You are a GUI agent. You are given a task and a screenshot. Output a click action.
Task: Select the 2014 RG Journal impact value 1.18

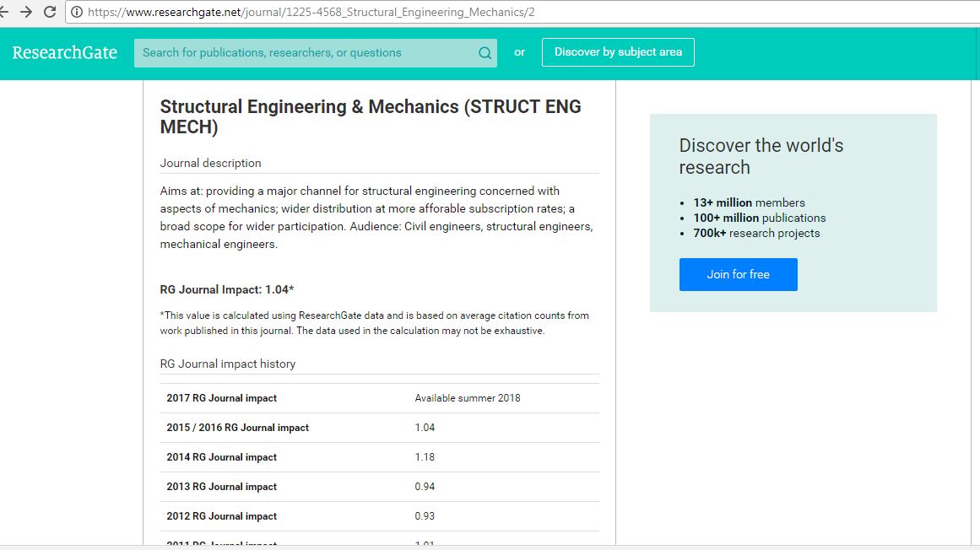click(x=425, y=457)
